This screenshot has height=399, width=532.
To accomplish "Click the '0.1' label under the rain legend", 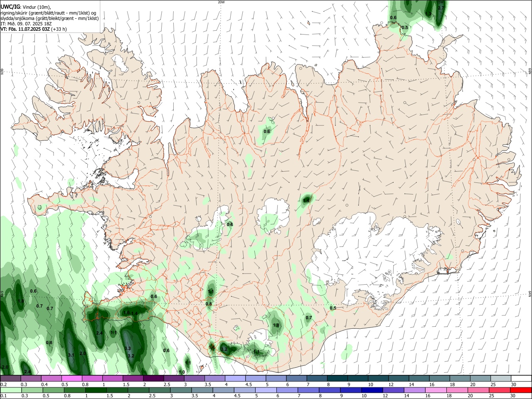I will click(4, 396).
